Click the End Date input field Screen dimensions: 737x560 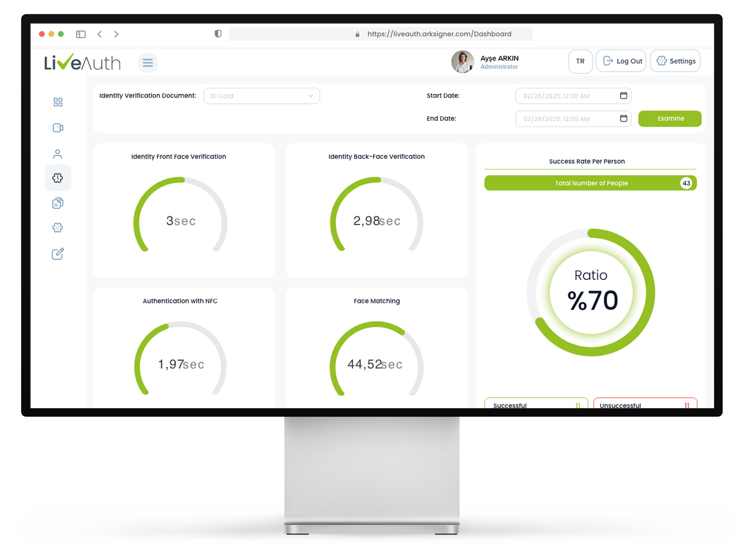pyautogui.click(x=573, y=119)
